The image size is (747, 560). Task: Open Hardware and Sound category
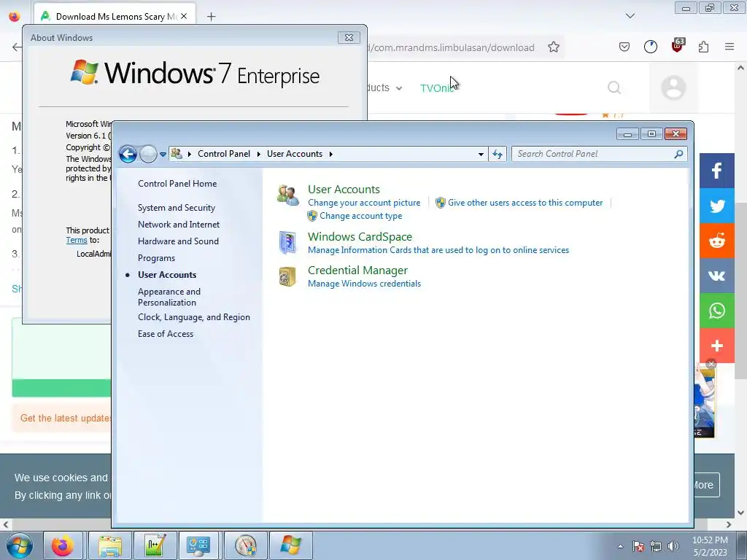coord(178,241)
